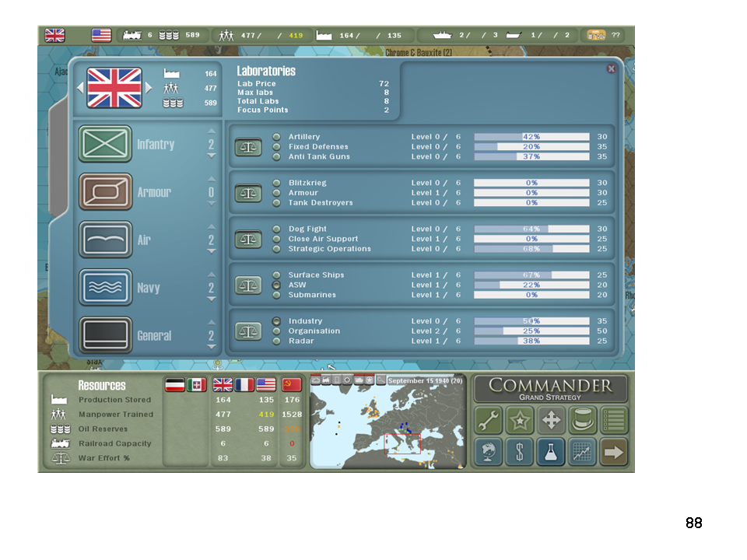
Task: Open the statistics graph icon
Action: [582, 452]
